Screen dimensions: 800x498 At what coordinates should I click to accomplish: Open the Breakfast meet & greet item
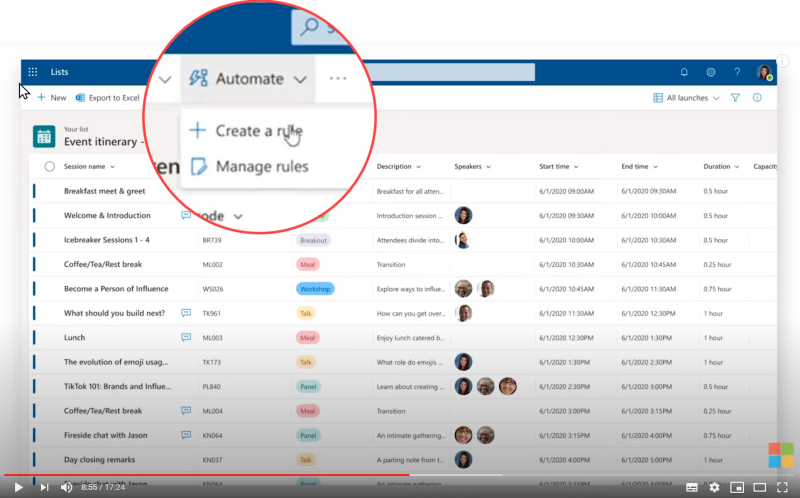105,191
